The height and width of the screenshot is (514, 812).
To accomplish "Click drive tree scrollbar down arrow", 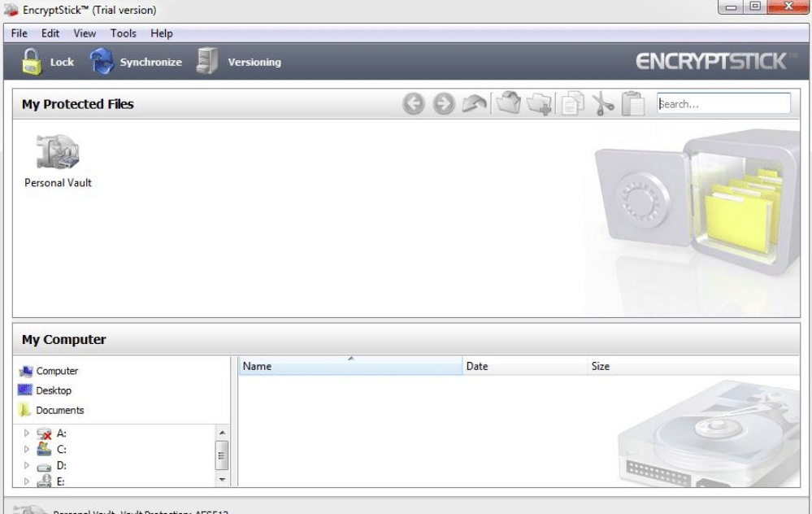I will 222,479.
